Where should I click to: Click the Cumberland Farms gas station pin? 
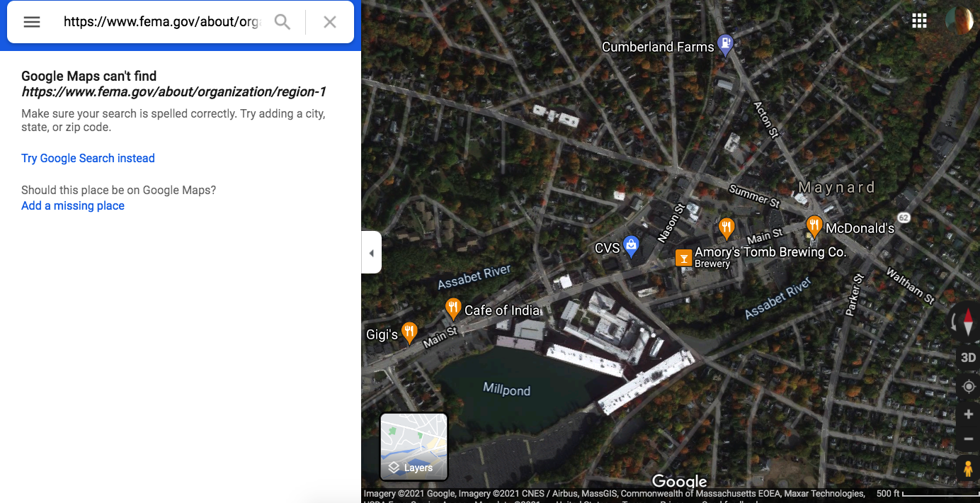(725, 45)
